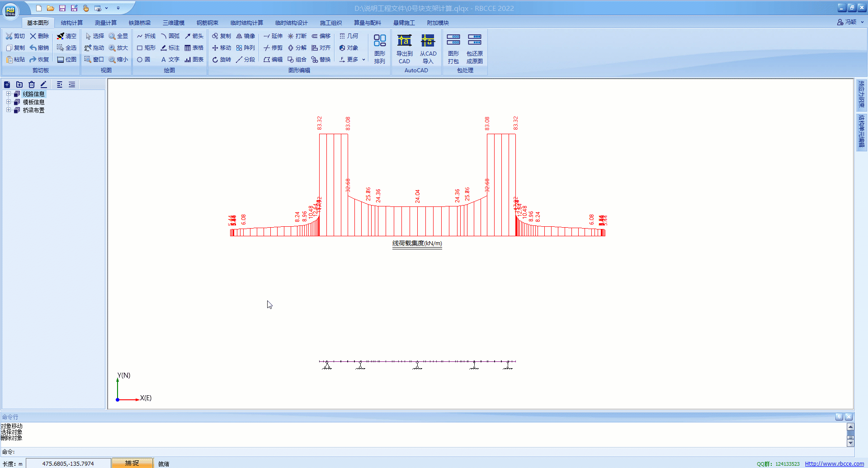Click the 清空 clear button
The width and height of the screenshot is (868, 468).
tap(66, 36)
